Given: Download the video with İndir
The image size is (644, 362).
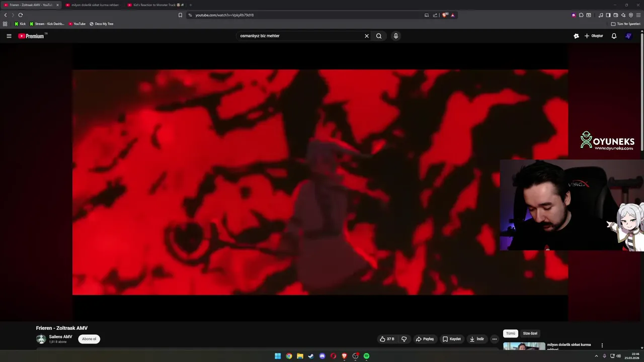Looking at the screenshot, I should 477,339.
